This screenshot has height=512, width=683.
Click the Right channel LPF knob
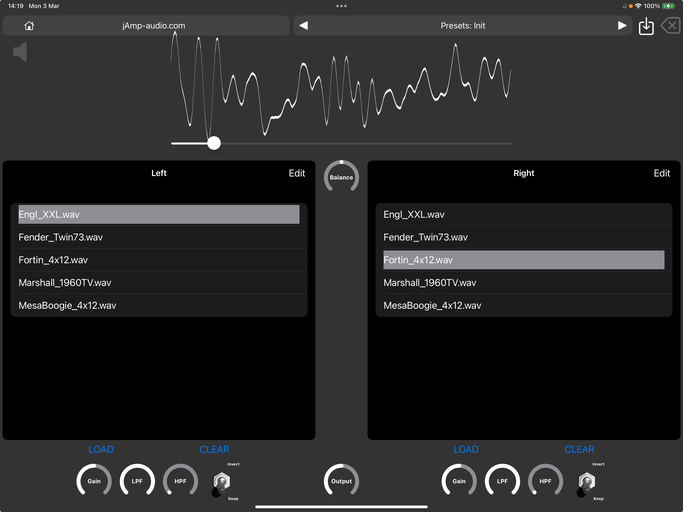click(x=502, y=481)
